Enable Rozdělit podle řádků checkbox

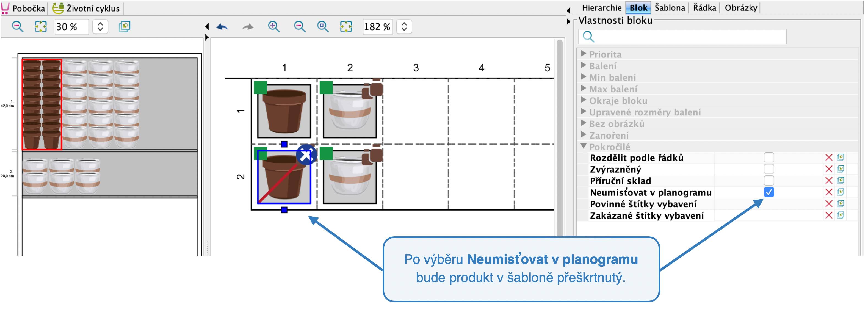769,157
